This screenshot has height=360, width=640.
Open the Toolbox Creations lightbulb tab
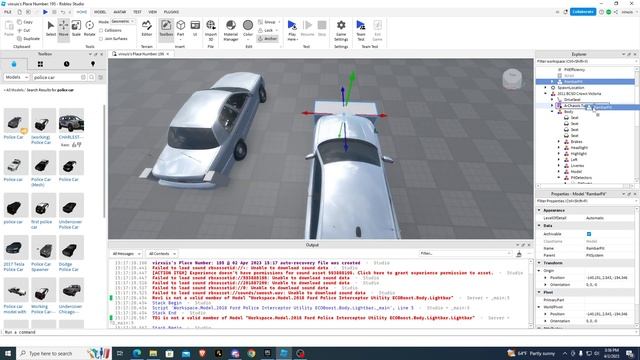click(93, 64)
